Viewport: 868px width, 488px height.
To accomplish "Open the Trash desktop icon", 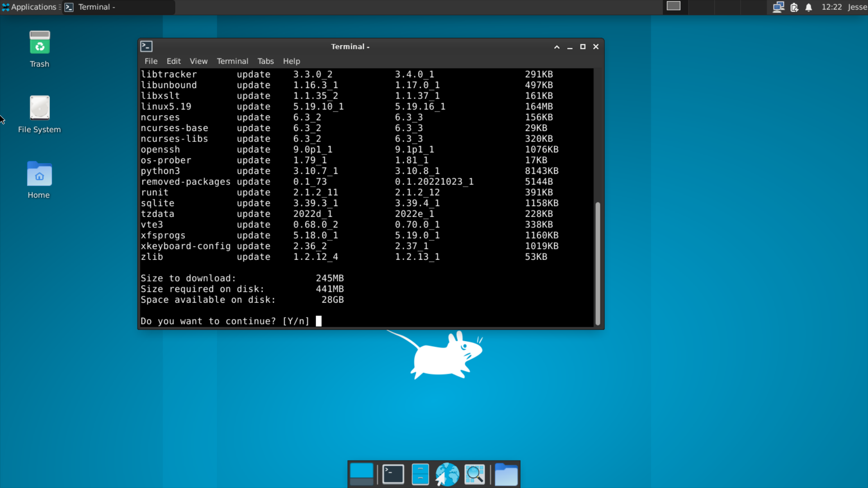I will point(39,49).
